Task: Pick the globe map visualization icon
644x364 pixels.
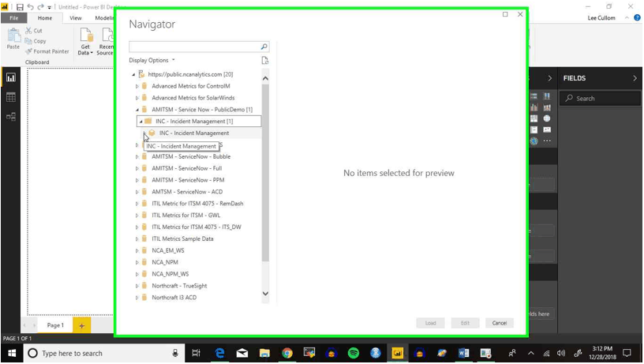Action: click(x=547, y=118)
